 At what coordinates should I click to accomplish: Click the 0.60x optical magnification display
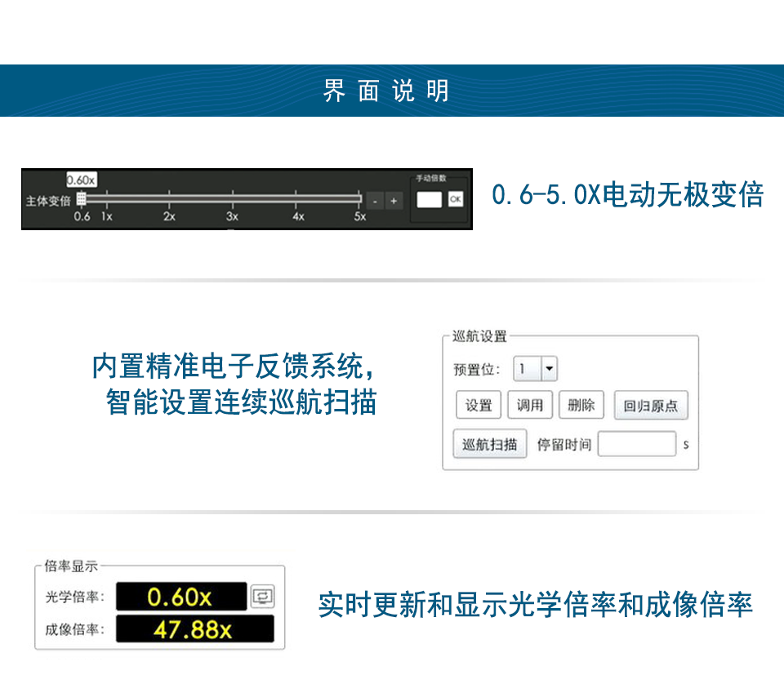click(180, 597)
